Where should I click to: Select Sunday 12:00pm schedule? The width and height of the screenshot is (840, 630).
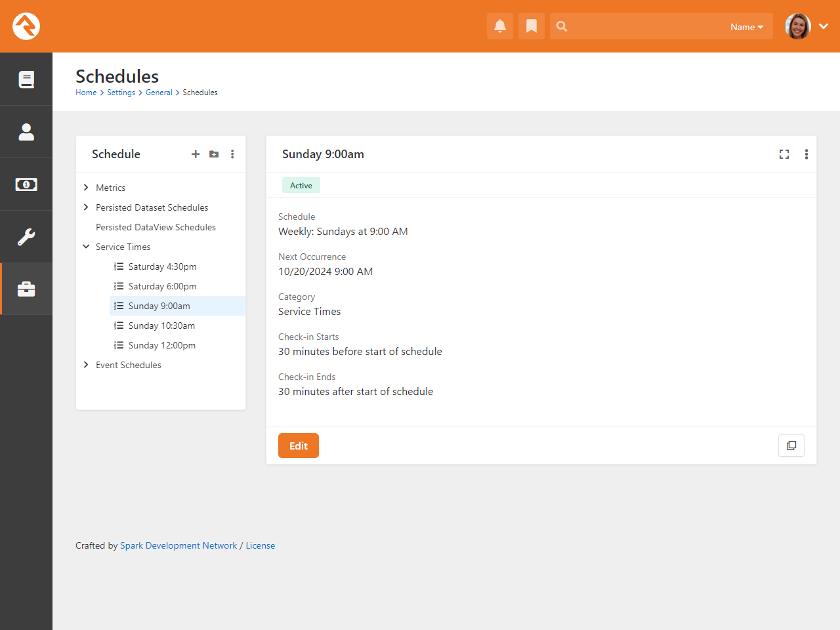tap(162, 345)
